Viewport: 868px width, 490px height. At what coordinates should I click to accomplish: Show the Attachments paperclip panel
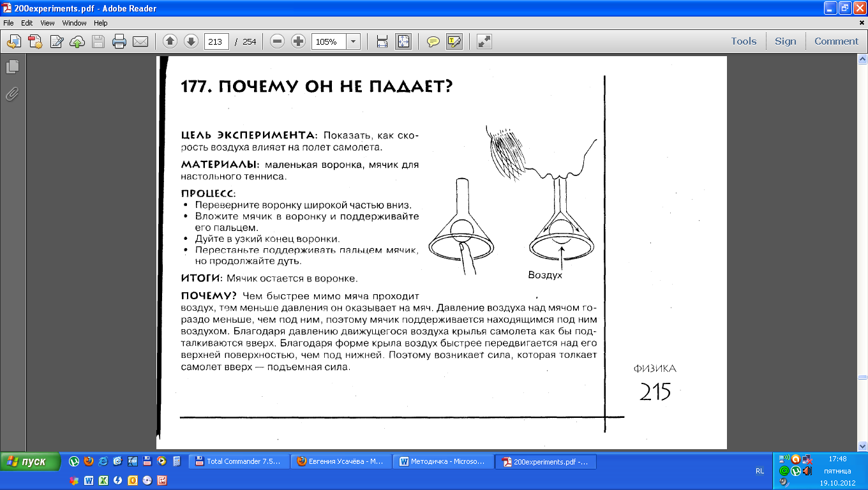(x=12, y=94)
